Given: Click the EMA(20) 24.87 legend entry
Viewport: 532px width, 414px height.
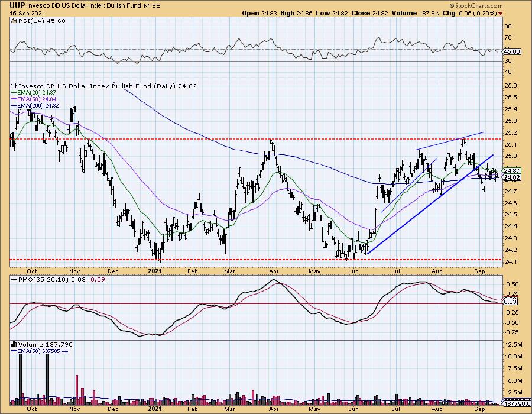Looking at the screenshot, I should point(34,93).
